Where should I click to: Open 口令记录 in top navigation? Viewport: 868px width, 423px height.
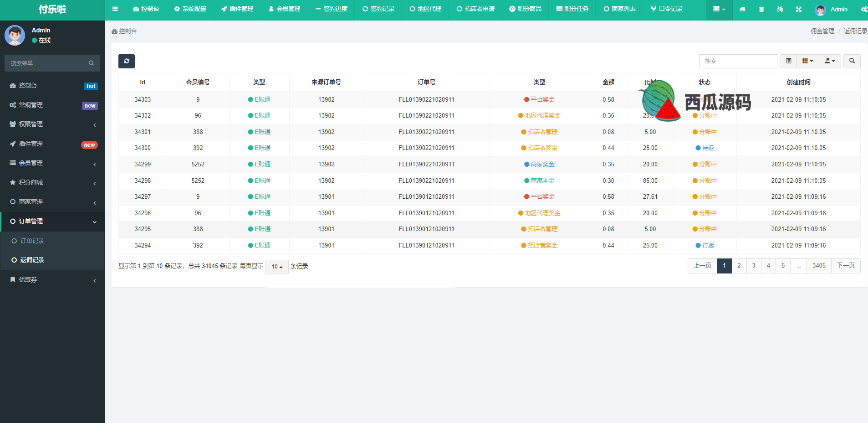[667, 10]
